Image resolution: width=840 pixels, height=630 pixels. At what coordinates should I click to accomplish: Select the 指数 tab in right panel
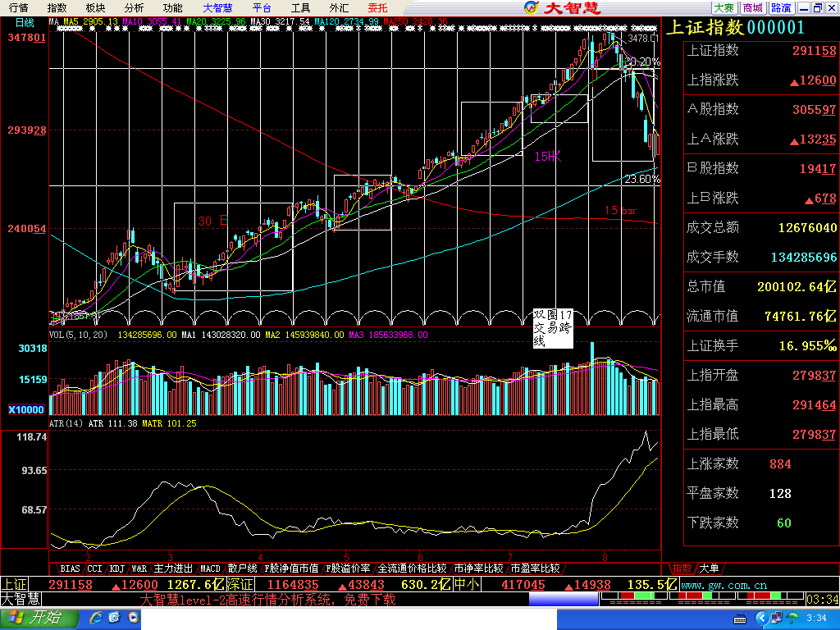pyautogui.click(x=682, y=568)
